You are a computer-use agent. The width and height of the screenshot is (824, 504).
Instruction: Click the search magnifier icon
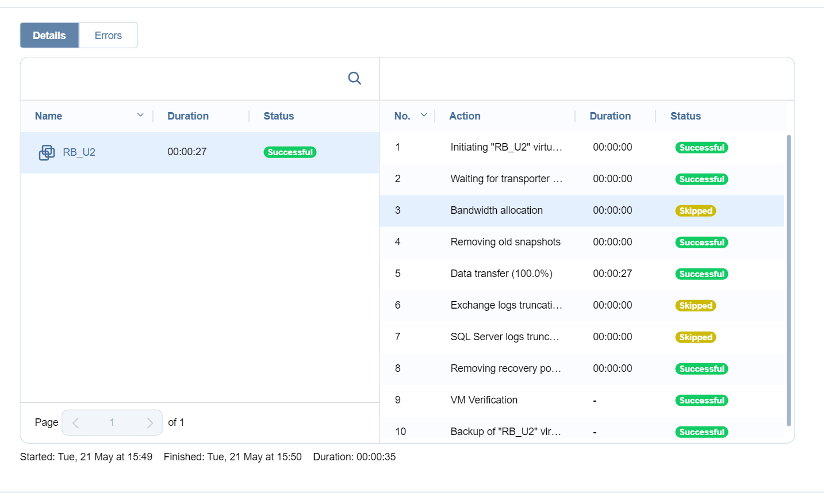click(354, 78)
